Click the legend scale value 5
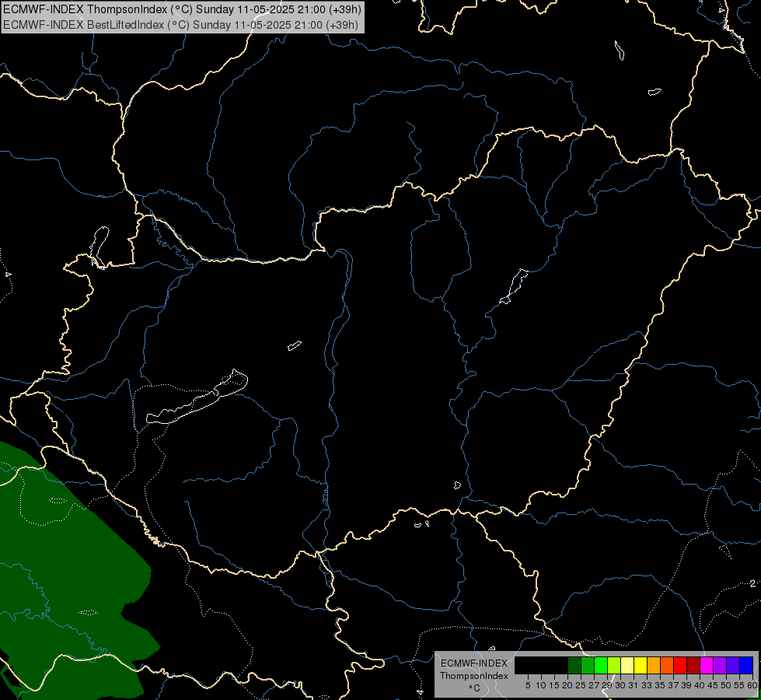The height and width of the screenshot is (700, 761). [528, 685]
